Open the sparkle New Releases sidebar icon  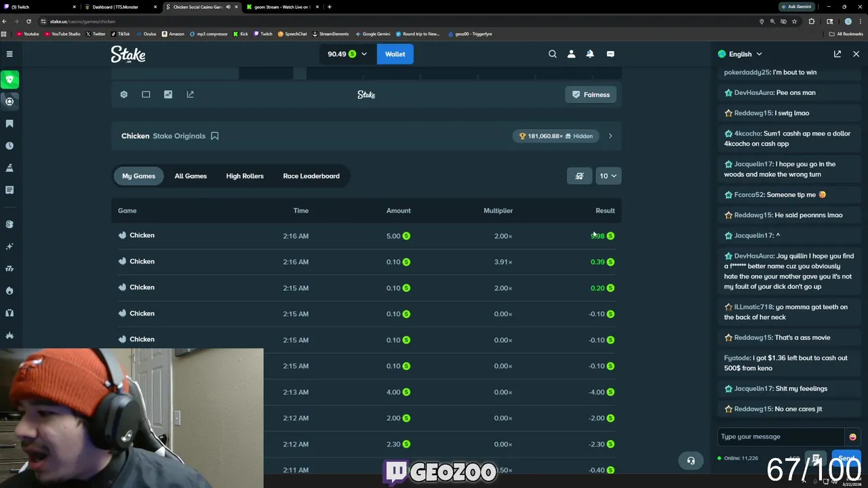[x=9, y=247]
